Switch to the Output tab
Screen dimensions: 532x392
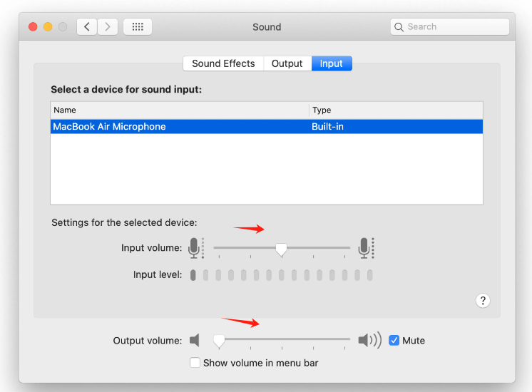click(x=287, y=63)
